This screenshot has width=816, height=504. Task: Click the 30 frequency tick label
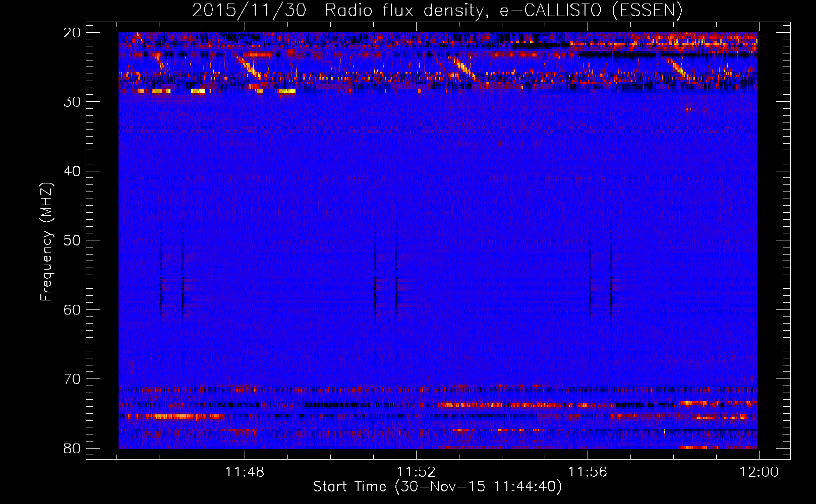click(x=73, y=102)
